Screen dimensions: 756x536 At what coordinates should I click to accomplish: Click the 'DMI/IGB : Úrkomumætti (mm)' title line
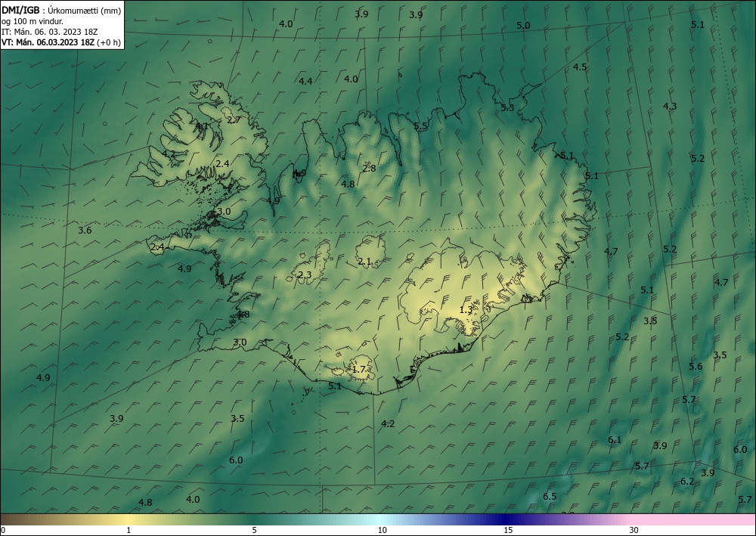point(61,11)
